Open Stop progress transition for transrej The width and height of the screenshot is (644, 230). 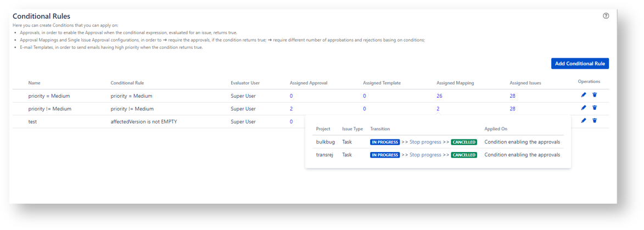coord(425,155)
